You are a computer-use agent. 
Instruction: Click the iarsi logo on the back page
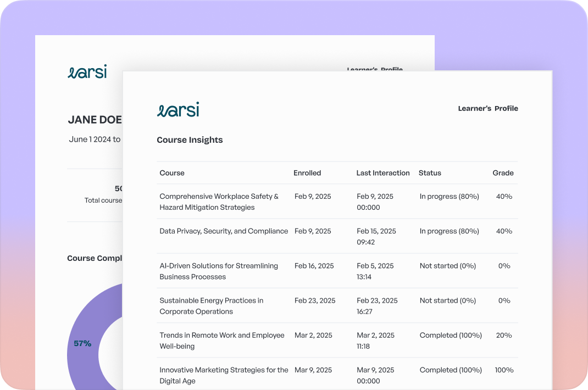[87, 72]
